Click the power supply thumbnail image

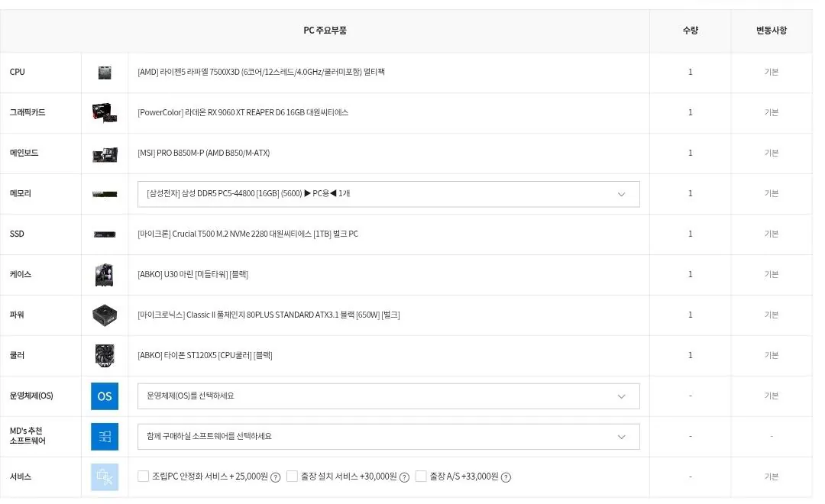coord(105,315)
